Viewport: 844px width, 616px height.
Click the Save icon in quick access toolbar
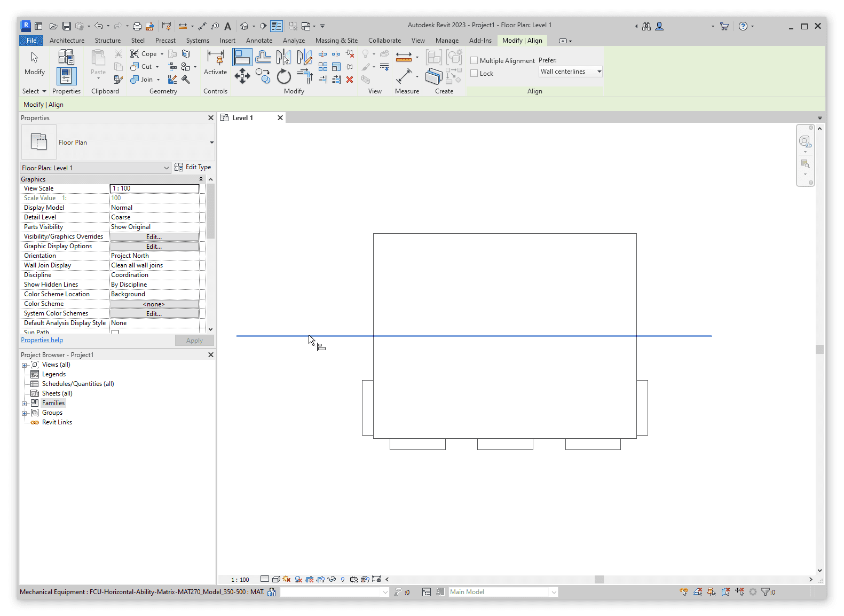[67, 26]
